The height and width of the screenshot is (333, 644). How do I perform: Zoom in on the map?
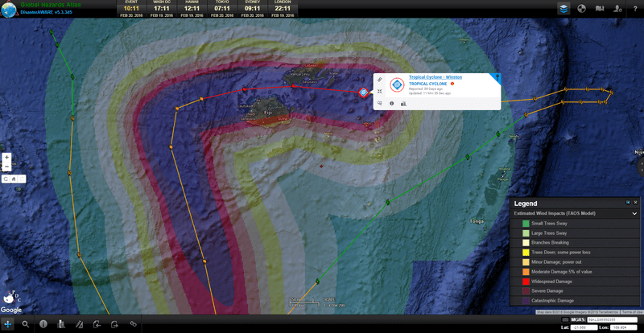pyautogui.click(x=7, y=158)
